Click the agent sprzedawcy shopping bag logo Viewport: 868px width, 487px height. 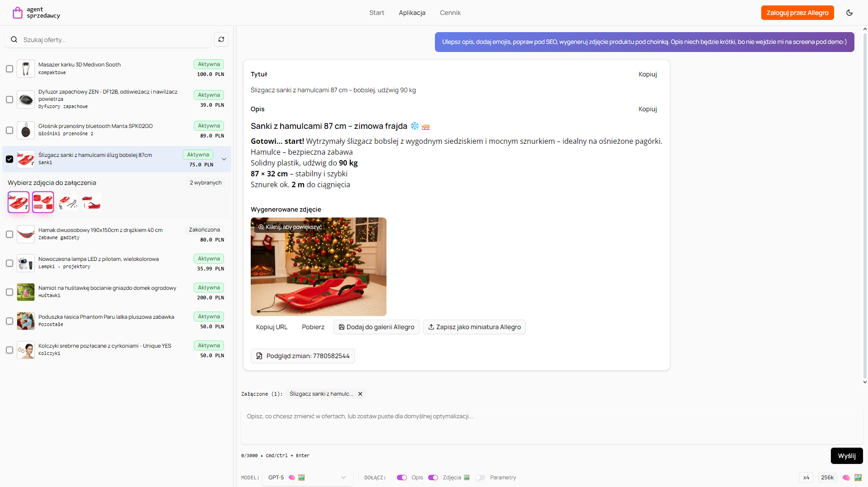[17, 13]
